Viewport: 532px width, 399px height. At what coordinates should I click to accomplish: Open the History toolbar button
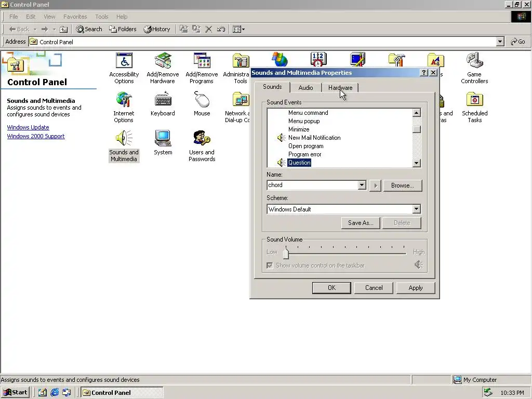click(x=157, y=29)
